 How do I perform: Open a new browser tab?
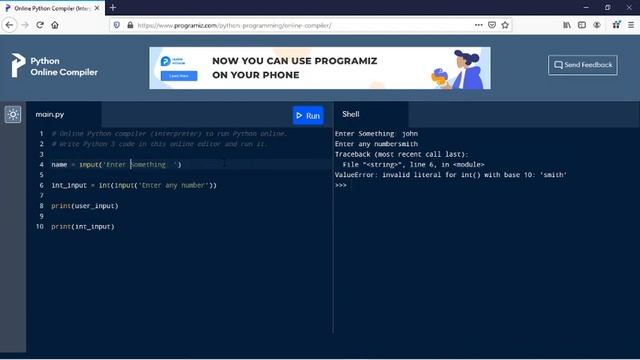[113, 7]
